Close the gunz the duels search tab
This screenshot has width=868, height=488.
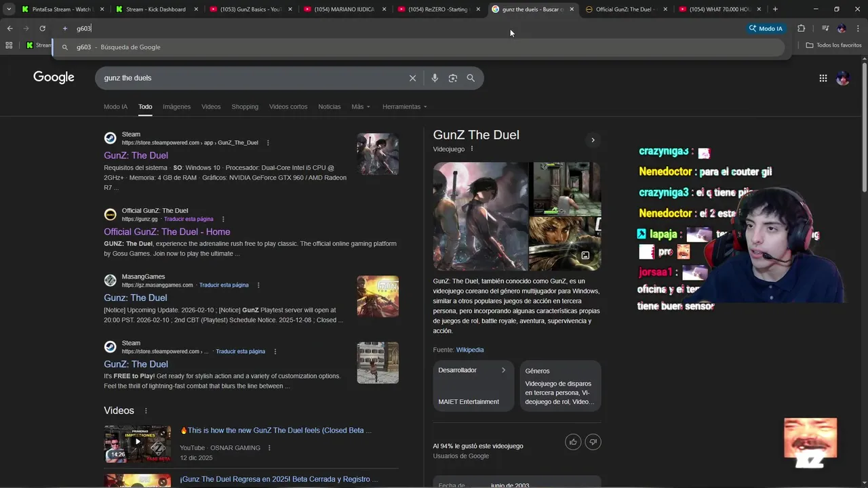point(572,9)
